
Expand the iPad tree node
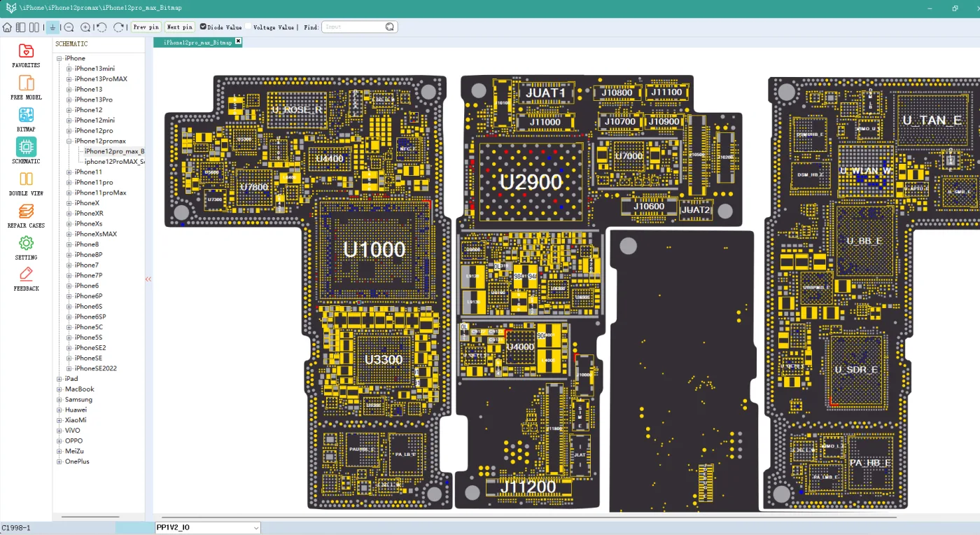tap(59, 379)
